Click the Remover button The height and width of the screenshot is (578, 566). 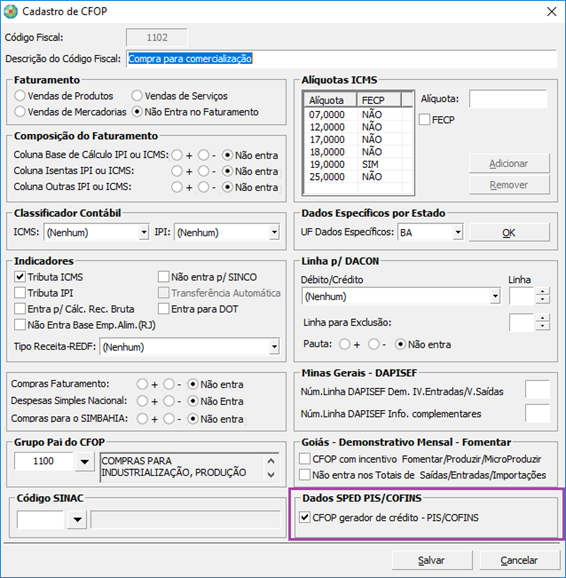coord(509,185)
